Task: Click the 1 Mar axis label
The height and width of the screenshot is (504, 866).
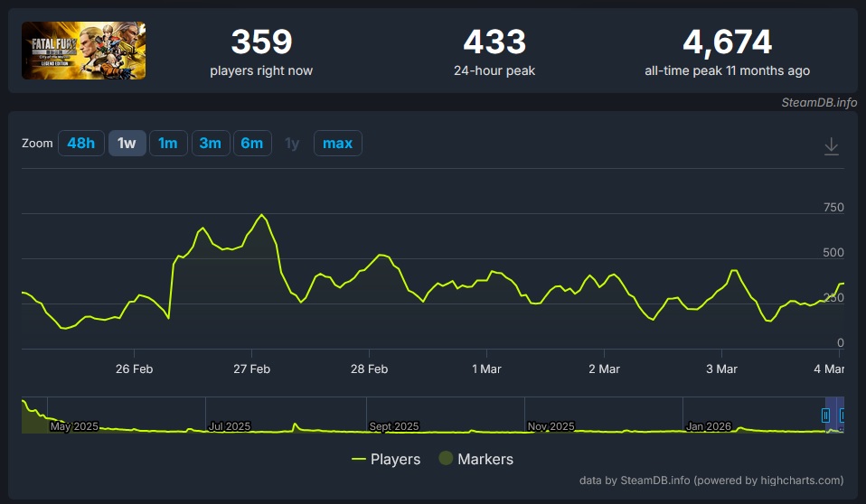Action: [486, 369]
